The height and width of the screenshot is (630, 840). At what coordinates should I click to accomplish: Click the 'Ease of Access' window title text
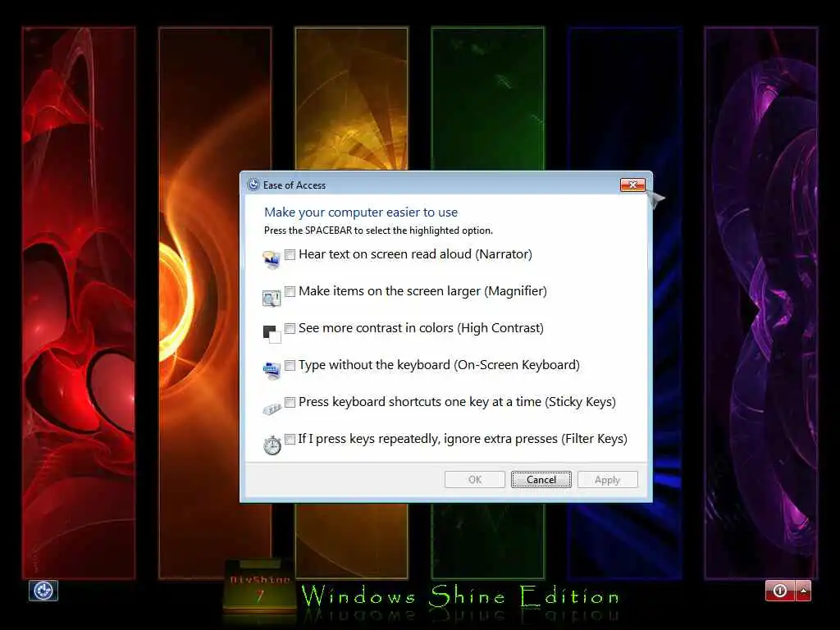pyautogui.click(x=294, y=185)
